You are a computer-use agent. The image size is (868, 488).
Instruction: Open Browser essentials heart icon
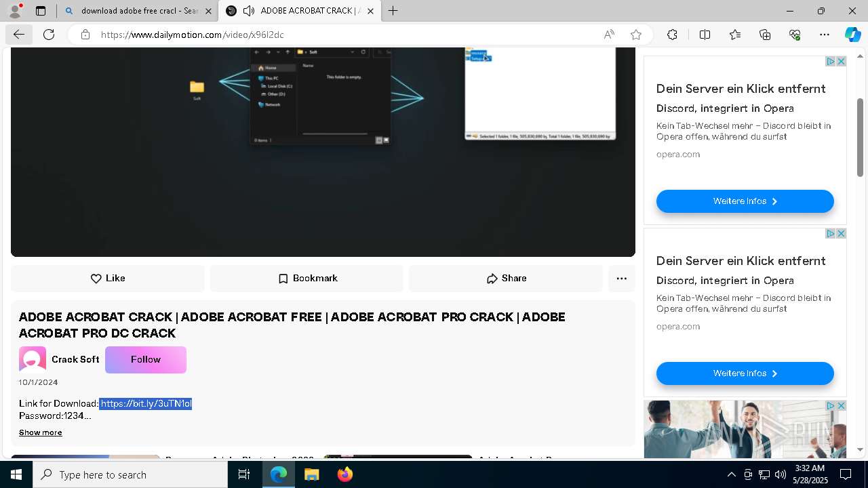795,35
